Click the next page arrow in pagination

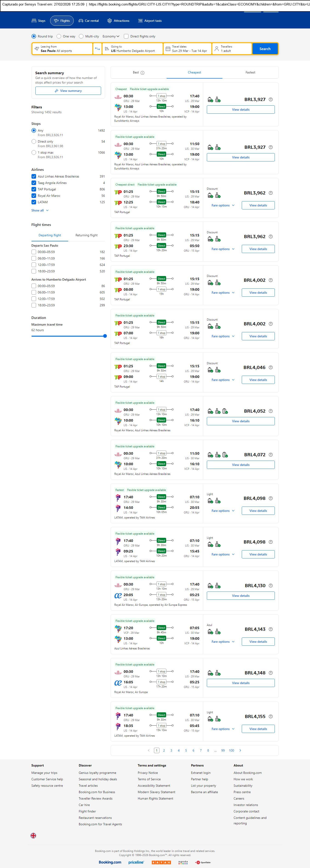(x=240, y=750)
